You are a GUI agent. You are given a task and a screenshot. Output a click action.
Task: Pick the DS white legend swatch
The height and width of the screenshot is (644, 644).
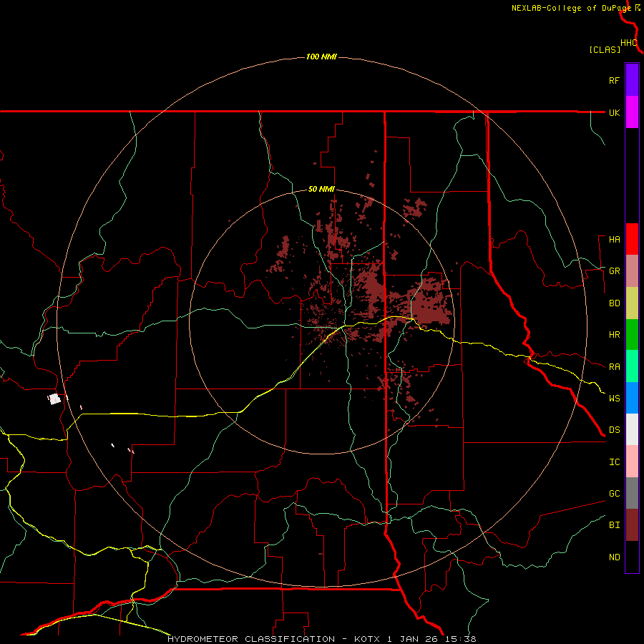[x=632, y=429]
